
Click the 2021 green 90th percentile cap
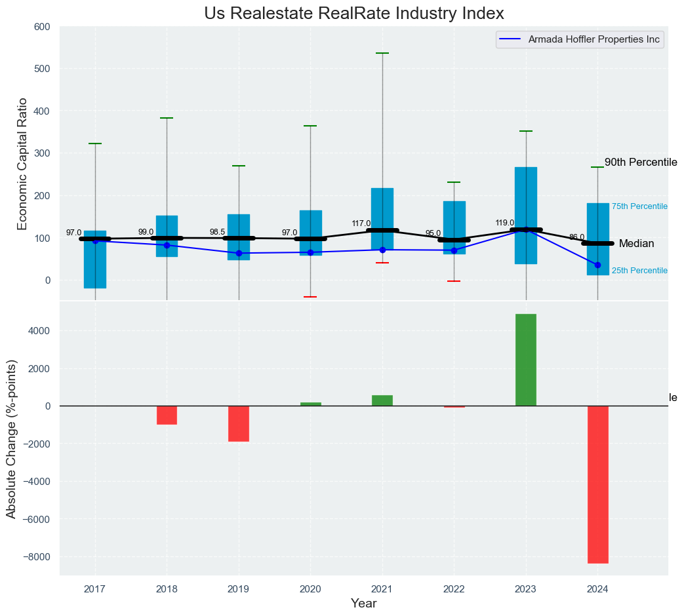[382, 53]
